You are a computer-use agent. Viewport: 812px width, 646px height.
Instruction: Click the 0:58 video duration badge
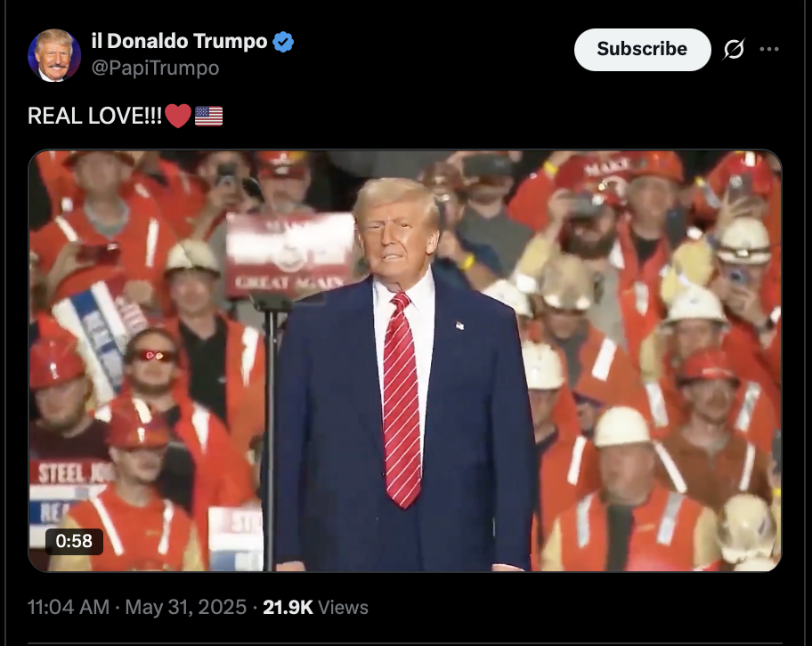click(74, 541)
